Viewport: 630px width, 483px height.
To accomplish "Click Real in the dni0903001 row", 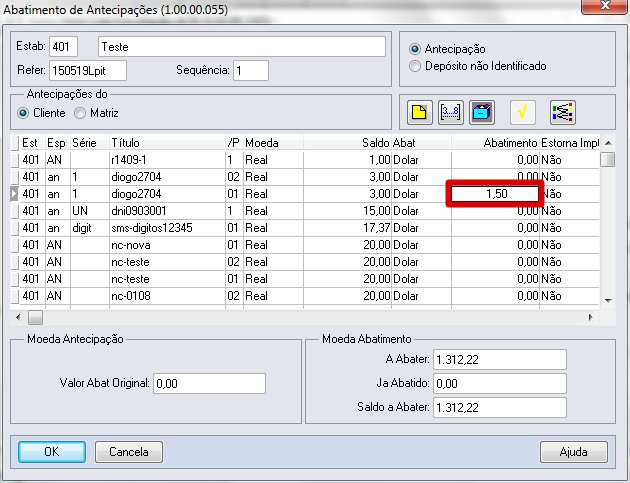I will click(256, 211).
